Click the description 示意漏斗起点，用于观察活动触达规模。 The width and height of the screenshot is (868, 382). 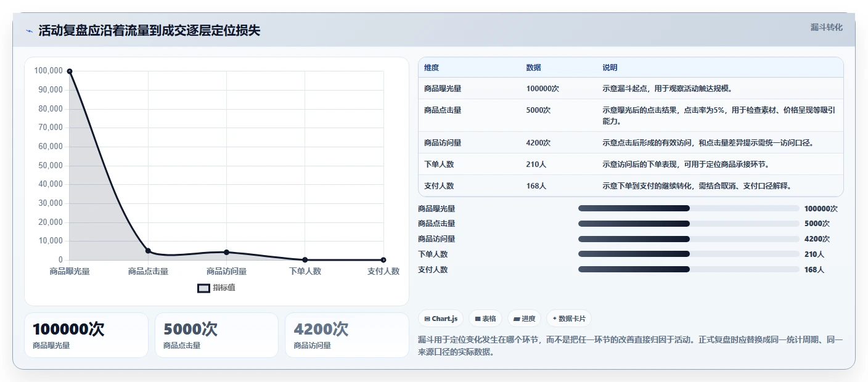(x=668, y=89)
